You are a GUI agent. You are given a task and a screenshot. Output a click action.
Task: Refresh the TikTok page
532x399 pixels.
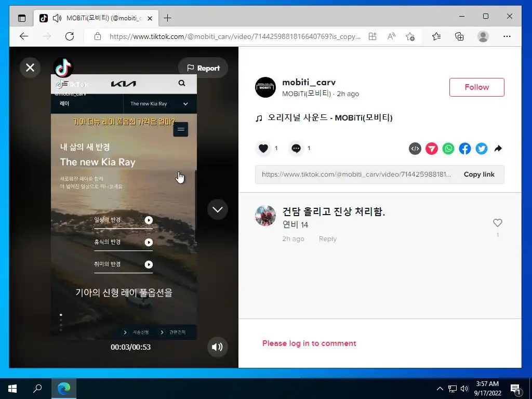(x=70, y=36)
